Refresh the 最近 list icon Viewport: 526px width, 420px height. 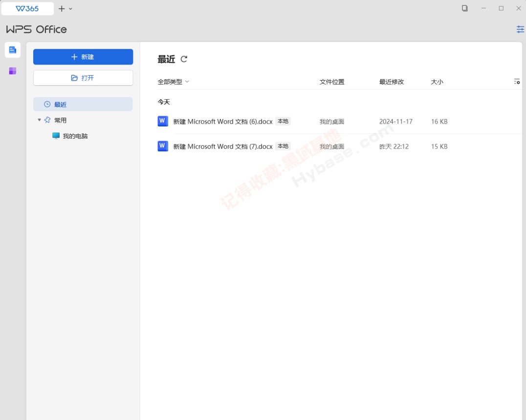[184, 59]
